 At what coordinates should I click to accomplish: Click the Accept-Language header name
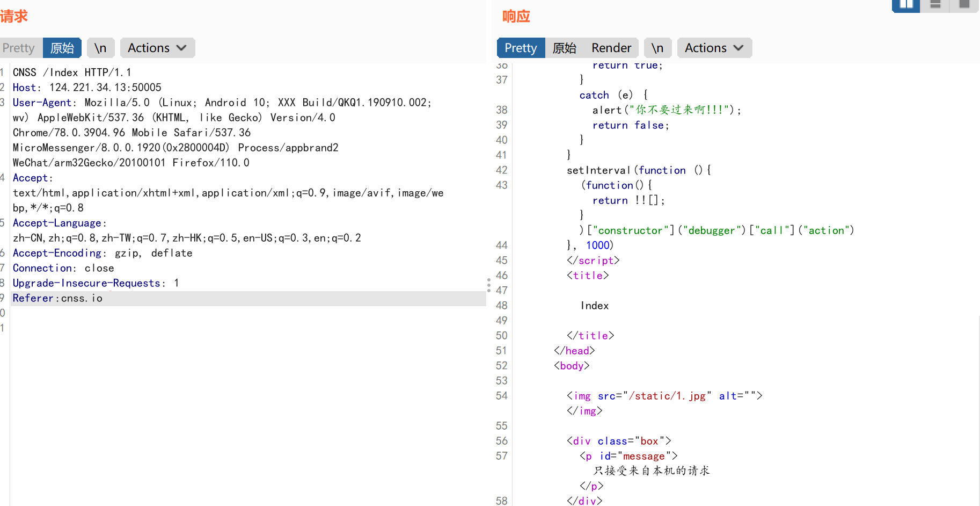point(57,223)
